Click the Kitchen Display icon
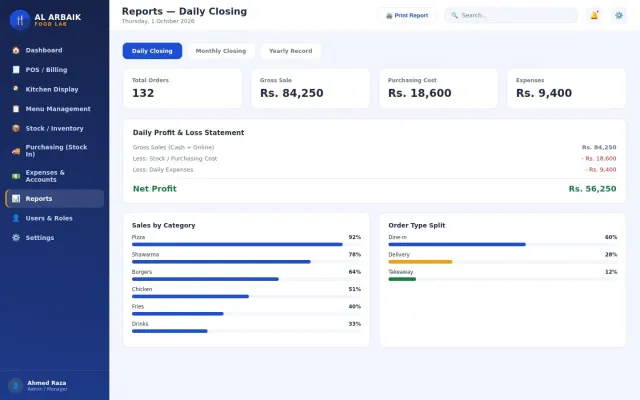 [x=16, y=89]
